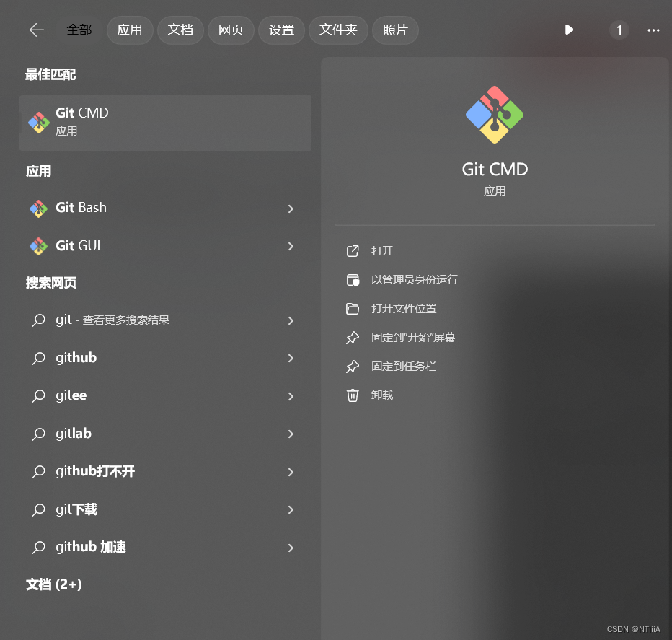Open the github 加速 web suggestion

tap(165, 547)
